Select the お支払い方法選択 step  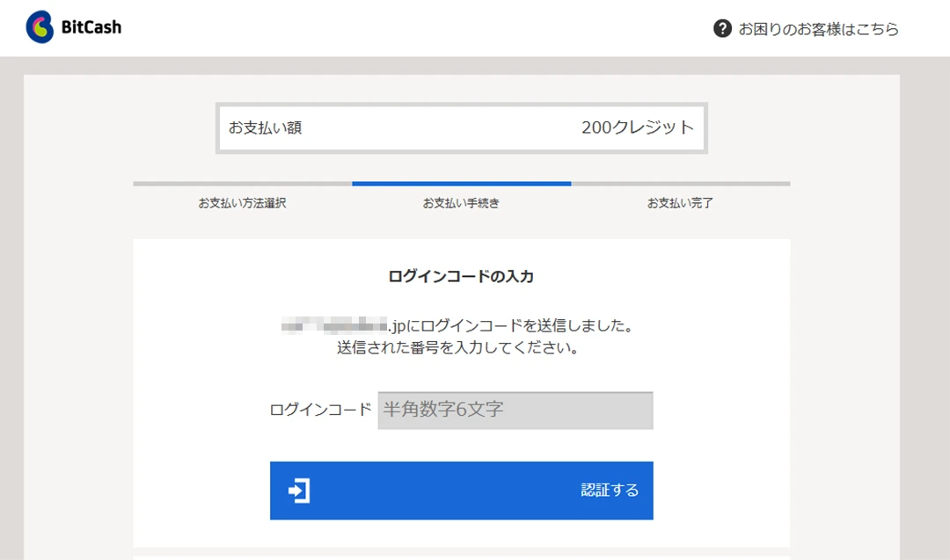pos(242,203)
